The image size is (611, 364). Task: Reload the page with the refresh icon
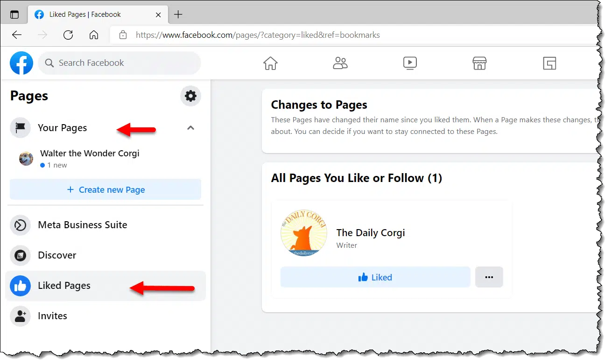tap(68, 35)
